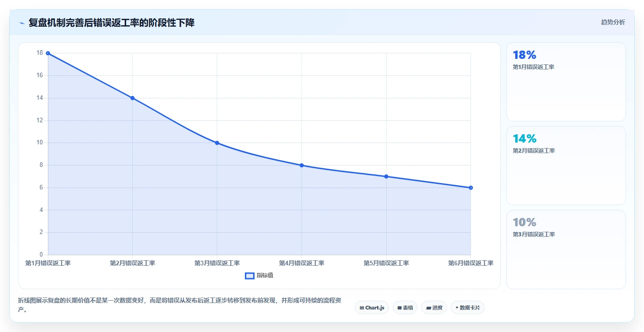Click x-axis label 第1月错误返工率
Viewport: 644px width, 332px height.
coord(48,263)
